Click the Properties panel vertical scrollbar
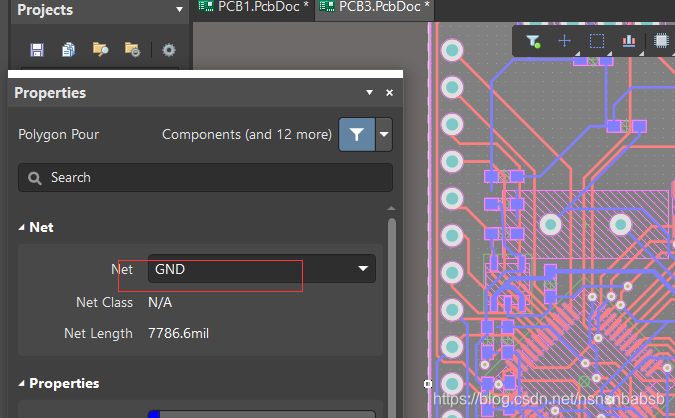This screenshot has width=675, height=418. 391,318
